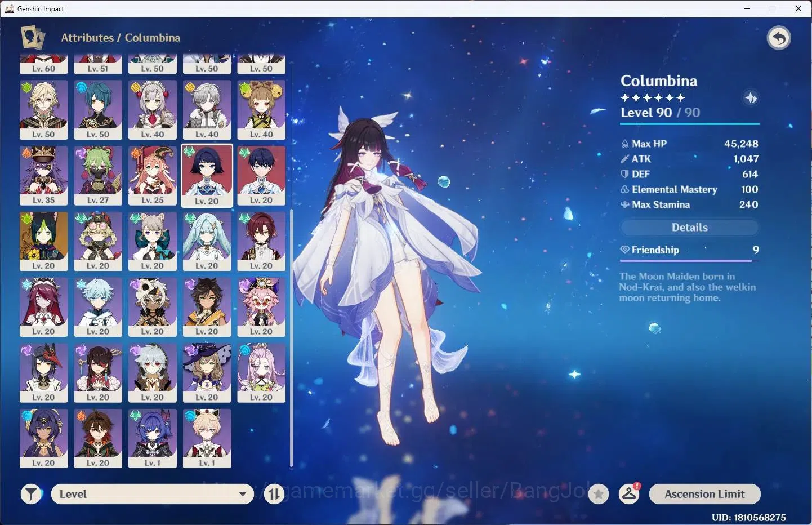This screenshot has width=812, height=525.
Task: Select the grey-haired Geo character Lv. 40
Action: [207, 110]
